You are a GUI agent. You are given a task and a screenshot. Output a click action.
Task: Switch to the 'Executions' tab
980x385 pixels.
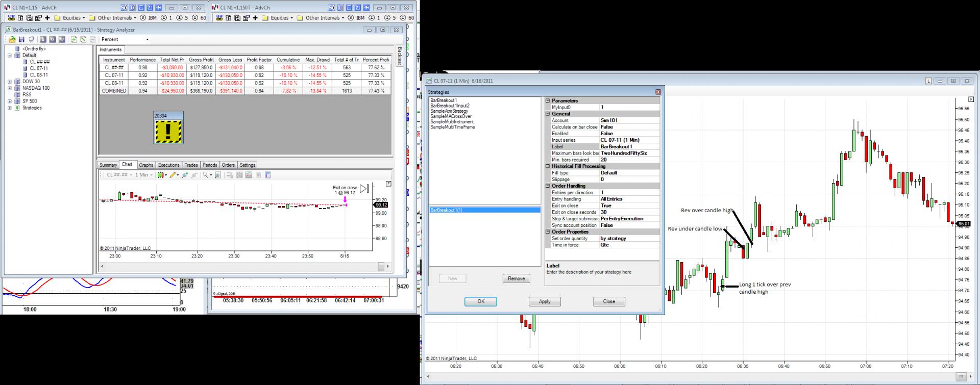click(x=169, y=165)
